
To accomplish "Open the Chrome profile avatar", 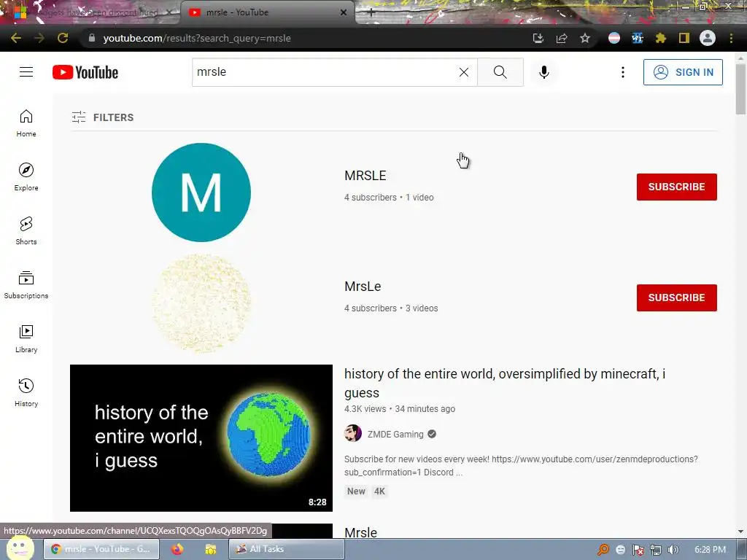I will pos(708,38).
